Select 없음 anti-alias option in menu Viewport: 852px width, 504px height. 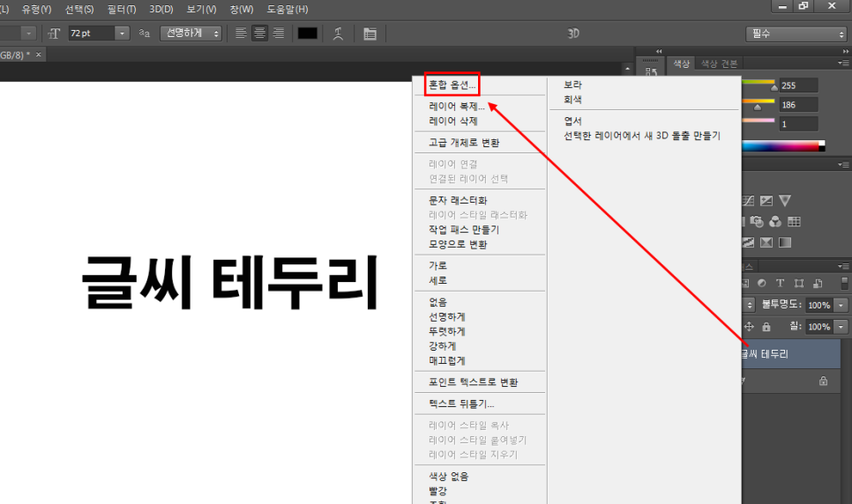pos(438,302)
